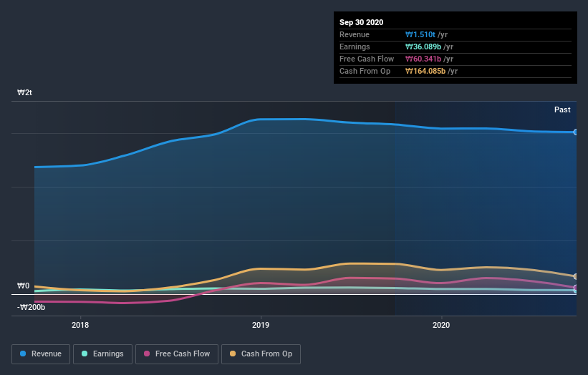Toggle the Earnings legend button
Screen dimensions: 588x375
pyautogui.click(x=102, y=354)
